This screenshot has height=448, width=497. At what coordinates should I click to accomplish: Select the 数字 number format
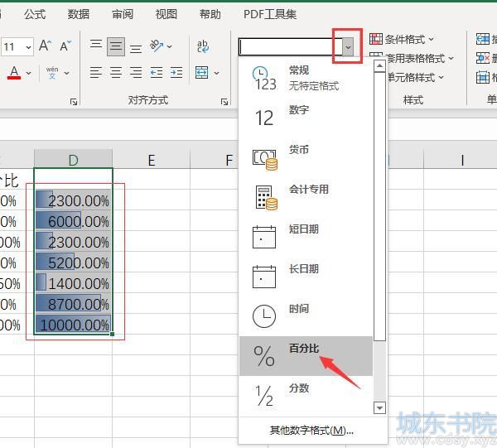(x=306, y=118)
